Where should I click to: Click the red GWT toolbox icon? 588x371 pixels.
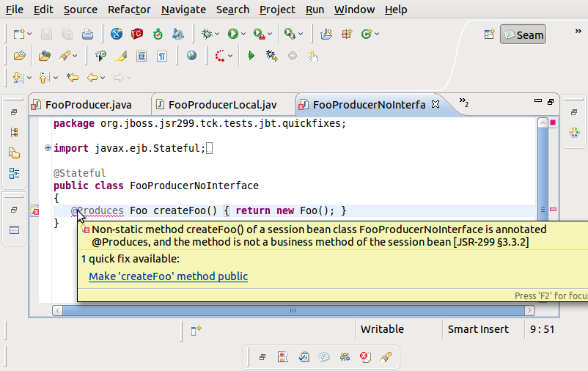pyautogui.click(x=137, y=34)
